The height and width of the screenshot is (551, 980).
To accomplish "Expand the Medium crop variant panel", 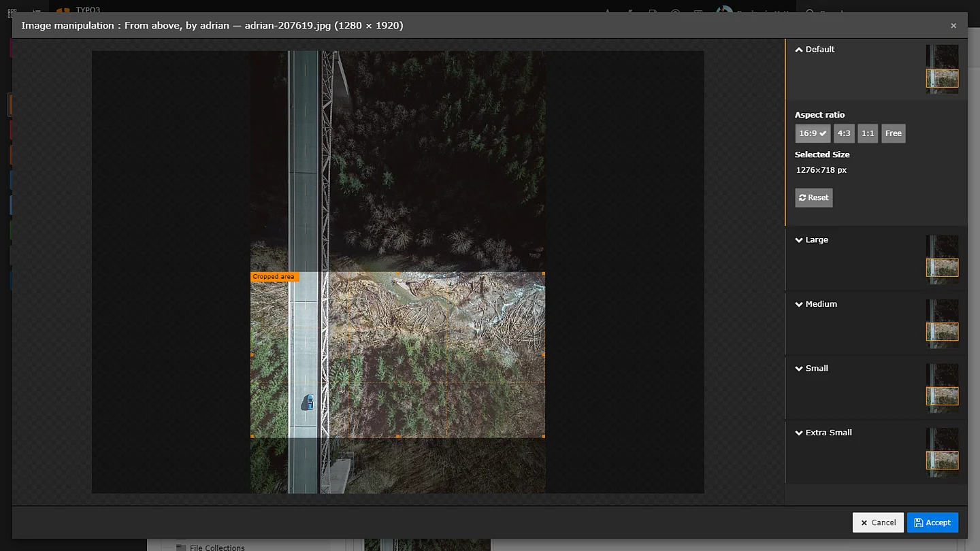I will 816,304.
